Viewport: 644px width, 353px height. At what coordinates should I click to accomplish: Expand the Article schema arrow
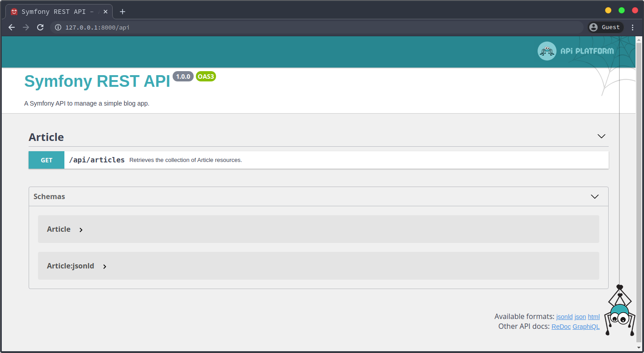coord(81,230)
